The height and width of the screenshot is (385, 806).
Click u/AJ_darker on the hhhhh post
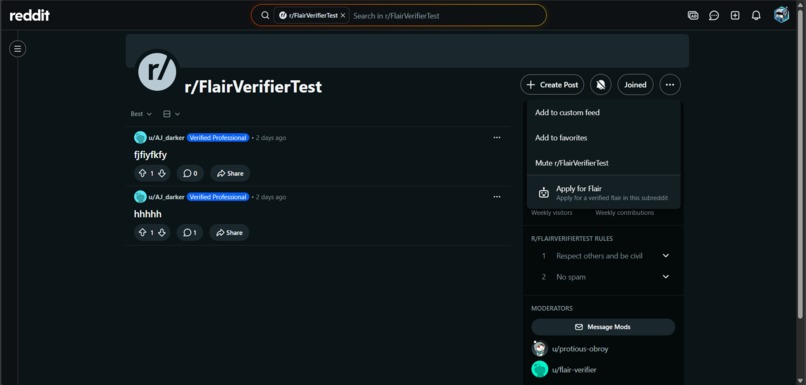tap(167, 197)
